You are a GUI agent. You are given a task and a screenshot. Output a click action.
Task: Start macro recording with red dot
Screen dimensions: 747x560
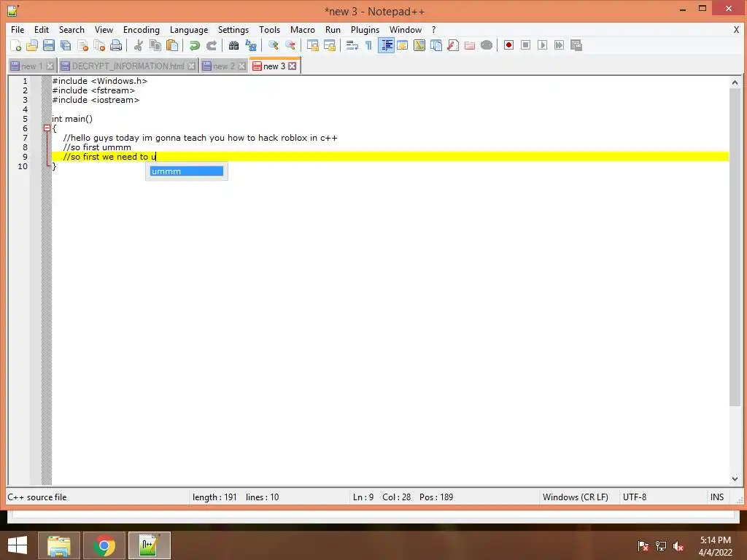pyautogui.click(x=508, y=45)
